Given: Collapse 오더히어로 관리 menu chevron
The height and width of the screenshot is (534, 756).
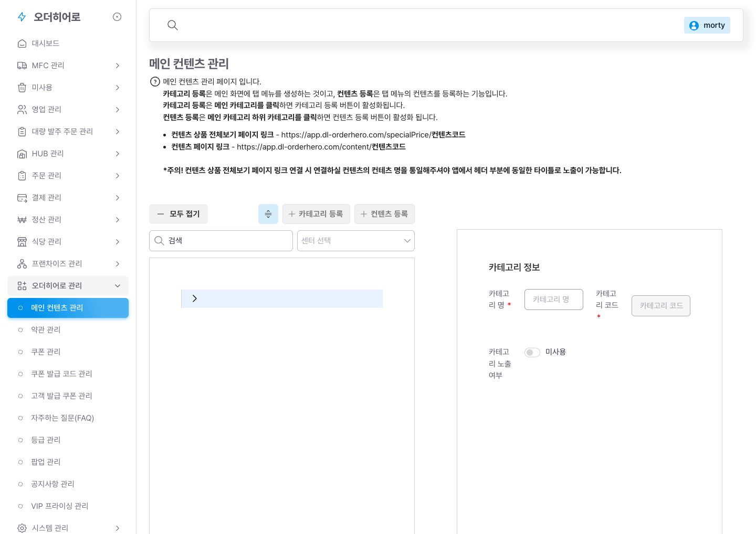Looking at the screenshot, I should [118, 286].
